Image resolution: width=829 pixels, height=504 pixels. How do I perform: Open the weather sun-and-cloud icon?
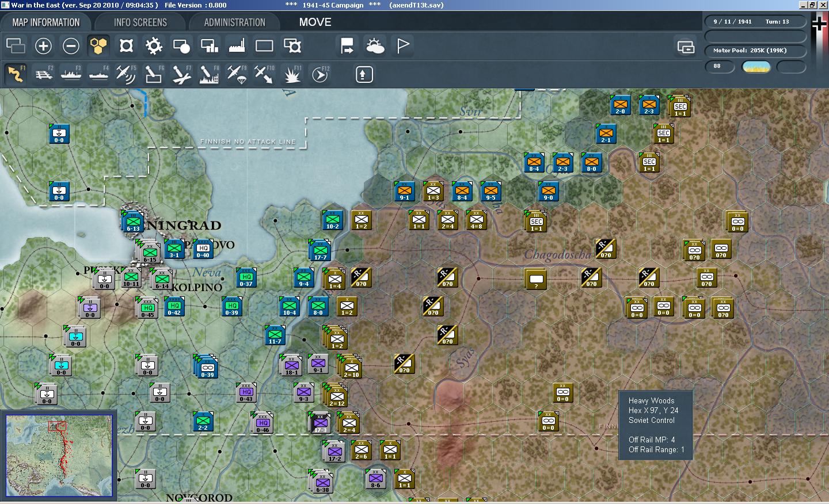[x=375, y=46]
